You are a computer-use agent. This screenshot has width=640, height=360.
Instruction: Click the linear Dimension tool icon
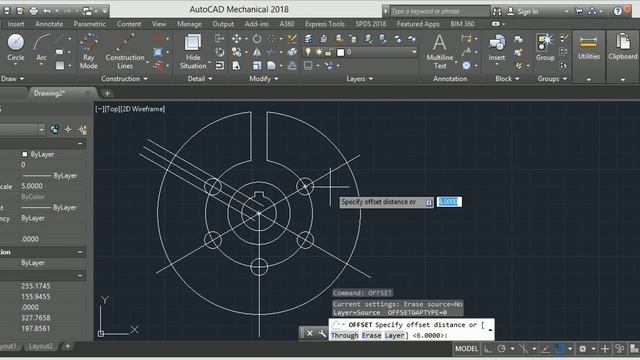466,39
